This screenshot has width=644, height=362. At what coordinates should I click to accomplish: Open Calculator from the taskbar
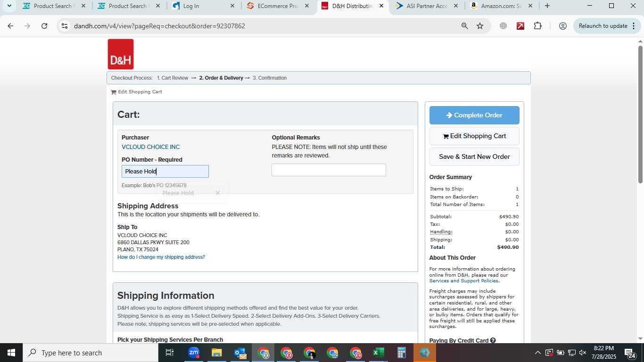[x=401, y=353]
